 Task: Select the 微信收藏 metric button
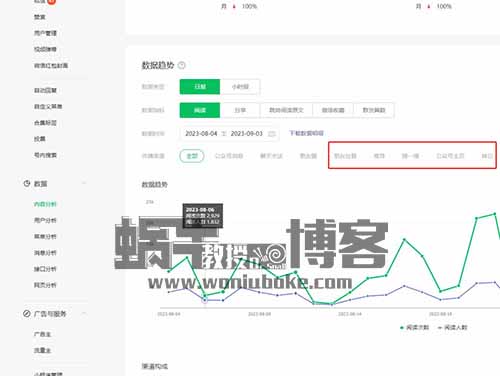(333, 110)
